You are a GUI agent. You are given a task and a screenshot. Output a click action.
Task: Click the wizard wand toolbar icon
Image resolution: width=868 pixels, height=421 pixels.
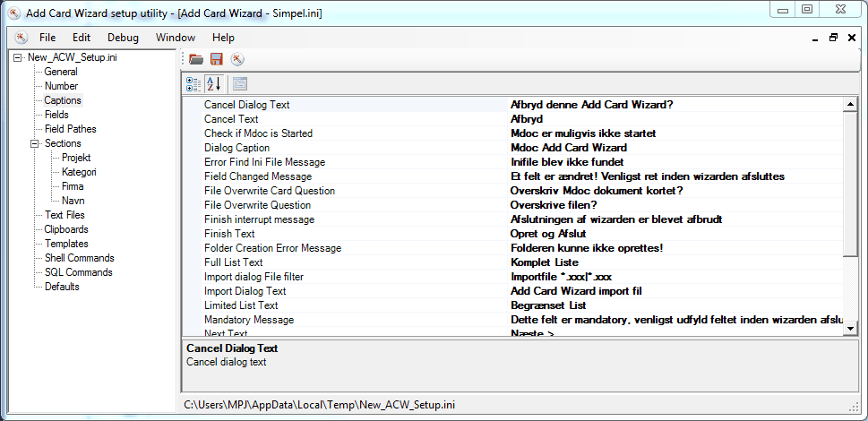click(x=237, y=59)
